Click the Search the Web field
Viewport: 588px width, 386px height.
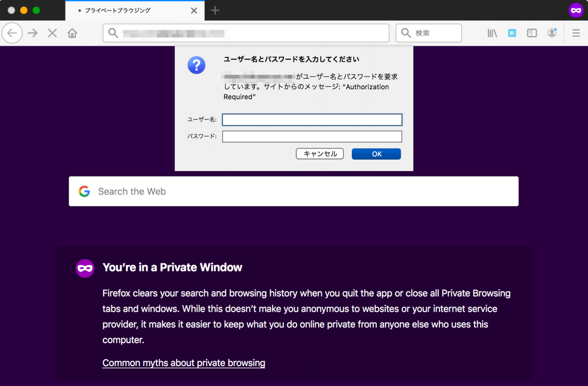[294, 191]
